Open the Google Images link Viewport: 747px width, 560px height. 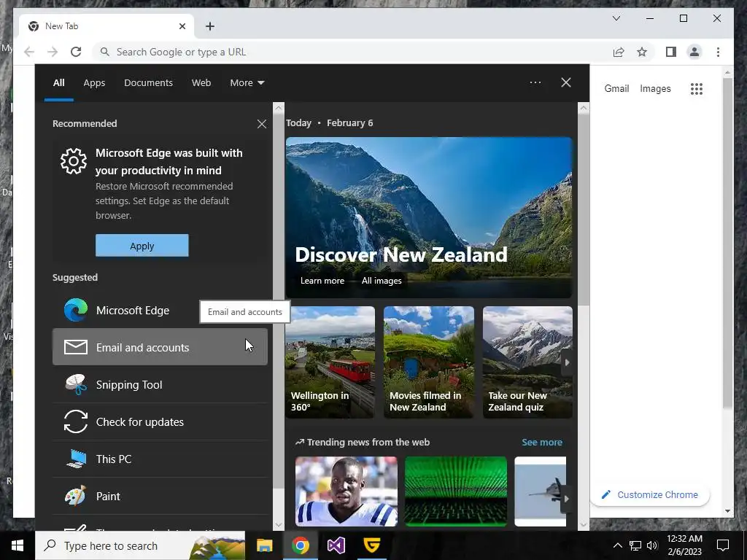click(655, 88)
